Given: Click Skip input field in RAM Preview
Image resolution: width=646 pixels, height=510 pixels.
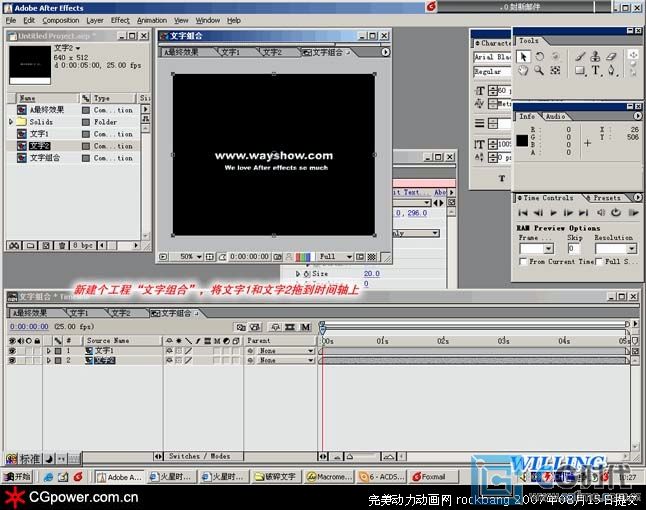Looking at the screenshot, I should (573, 248).
